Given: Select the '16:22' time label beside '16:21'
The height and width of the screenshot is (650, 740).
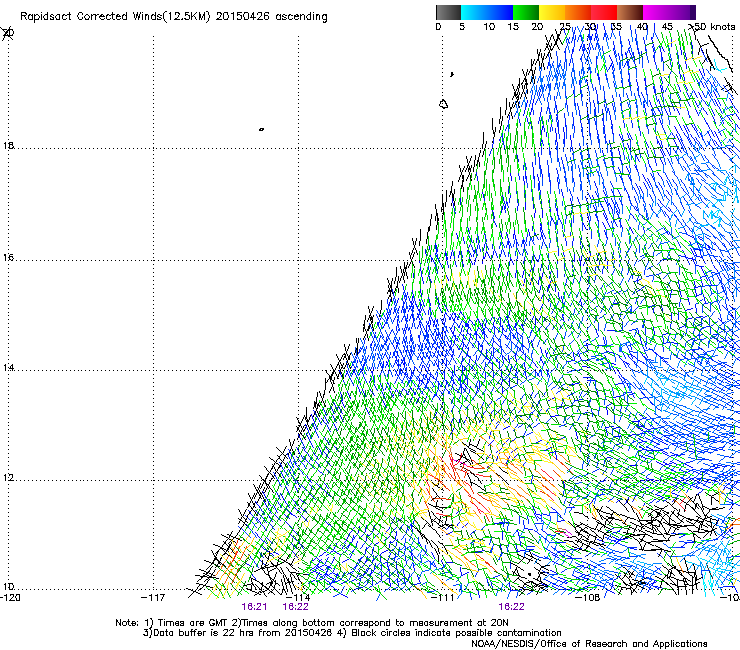Looking at the screenshot, I should (295, 607).
